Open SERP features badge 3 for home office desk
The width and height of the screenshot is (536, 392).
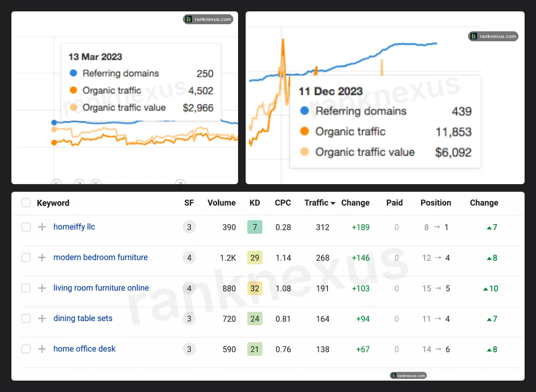point(189,349)
